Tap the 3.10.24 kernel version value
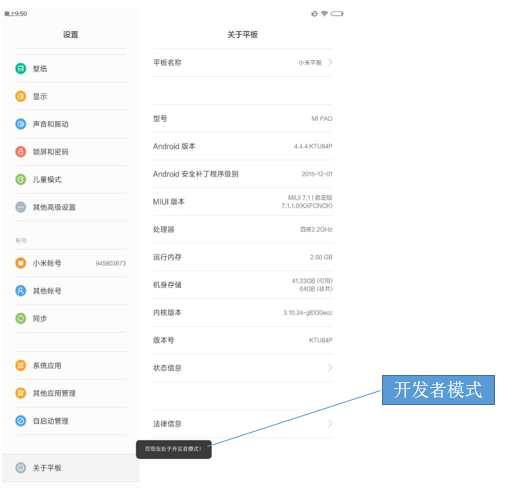The width and height of the screenshot is (515, 488). (308, 312)
